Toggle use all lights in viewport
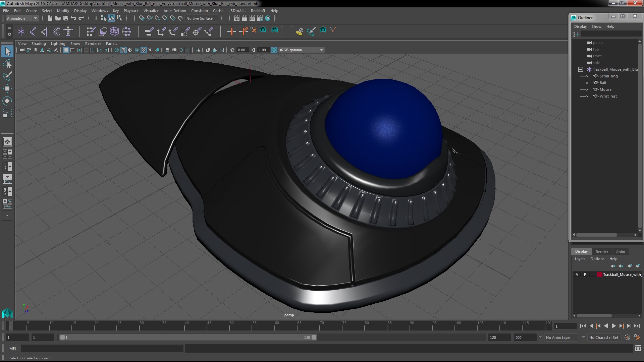This screenshot has height=362, width=644. pos(150,50)
